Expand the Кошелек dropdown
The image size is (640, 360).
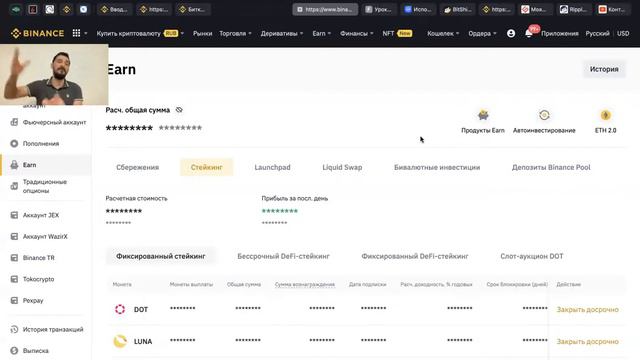[443, 33]
